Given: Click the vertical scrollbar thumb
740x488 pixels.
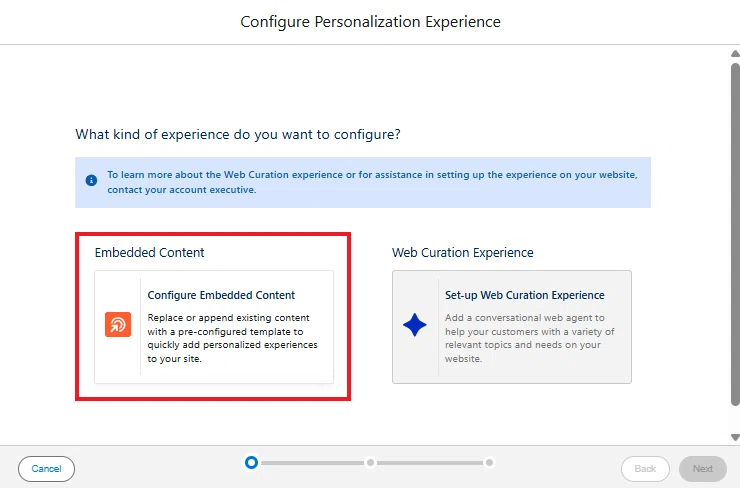Looking at the screenshot, I should point(735,234).
